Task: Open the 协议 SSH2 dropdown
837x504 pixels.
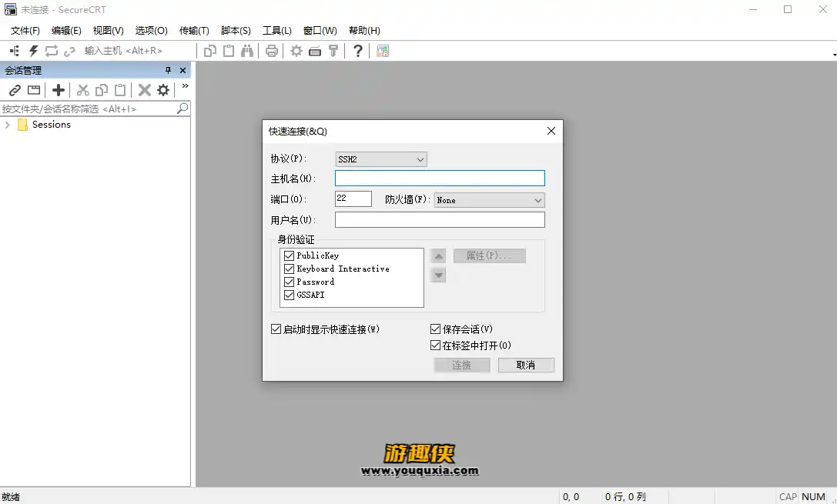Action: [x=381, y=159]
